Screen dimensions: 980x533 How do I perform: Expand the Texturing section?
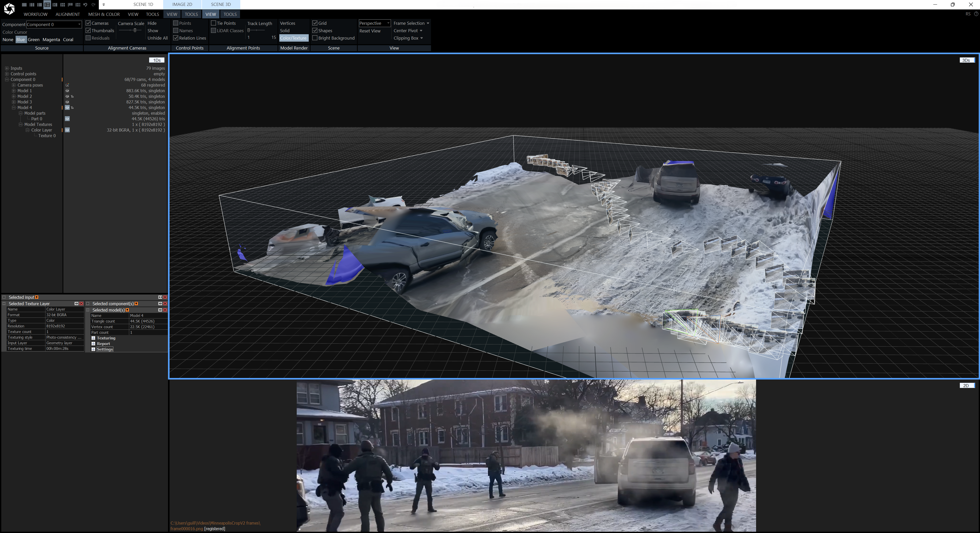click(94, 338)
